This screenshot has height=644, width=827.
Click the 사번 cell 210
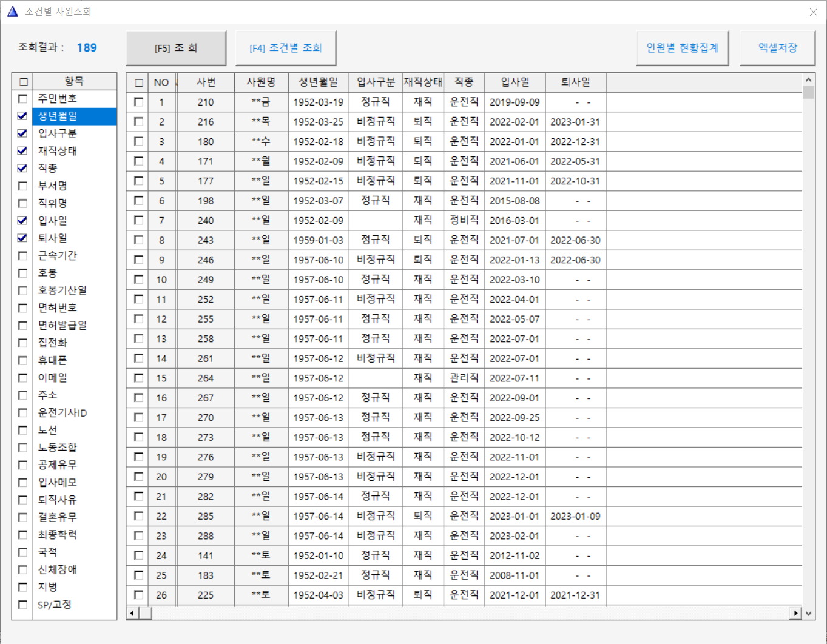point(206,102)
